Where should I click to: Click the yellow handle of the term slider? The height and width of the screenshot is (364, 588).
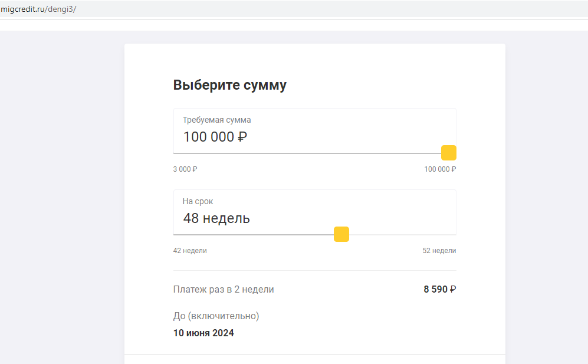tap(341, 234)
